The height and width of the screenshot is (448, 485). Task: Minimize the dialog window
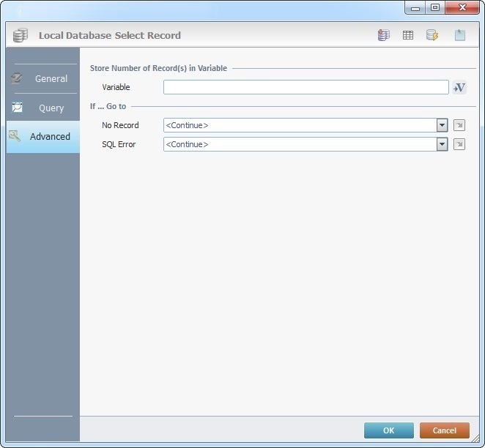415,7
